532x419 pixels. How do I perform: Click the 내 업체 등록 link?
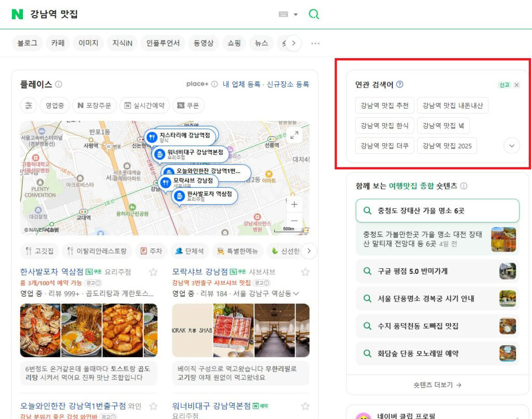241,84
